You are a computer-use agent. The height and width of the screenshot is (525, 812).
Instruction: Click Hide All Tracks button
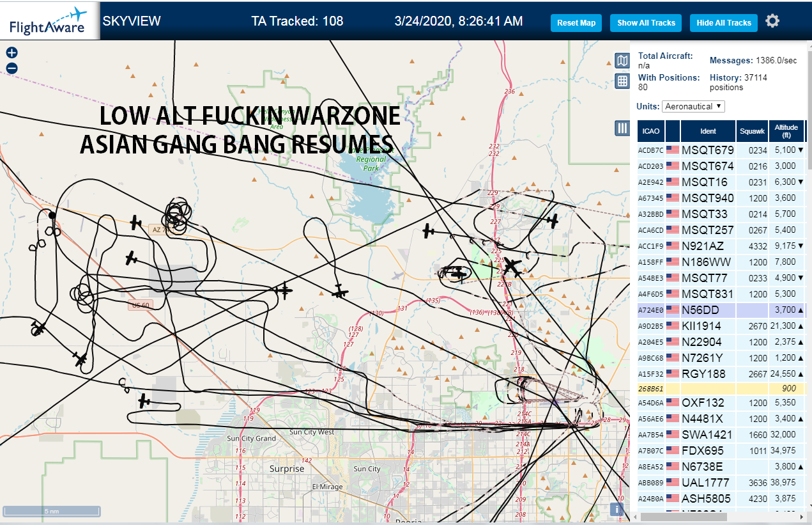pyautogui.click(x=724, y=23)
